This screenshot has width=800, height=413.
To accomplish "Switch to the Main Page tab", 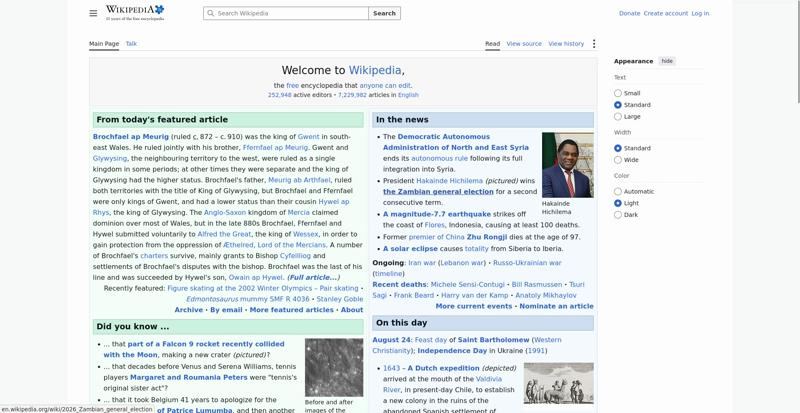I will tap(104, 44).
